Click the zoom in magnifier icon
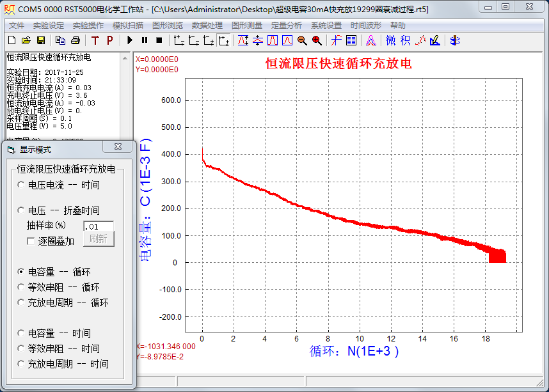Screen dimensions: 549x392 click(317, 40)
